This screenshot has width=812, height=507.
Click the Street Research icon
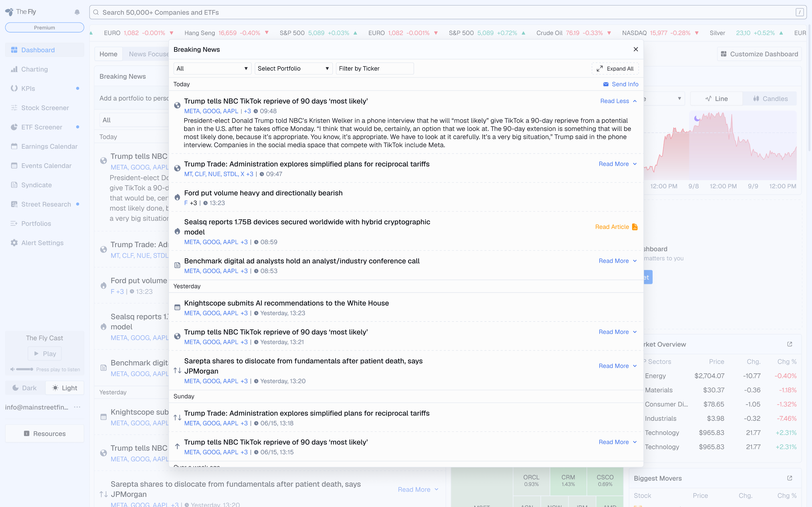(x=14, y=204)
